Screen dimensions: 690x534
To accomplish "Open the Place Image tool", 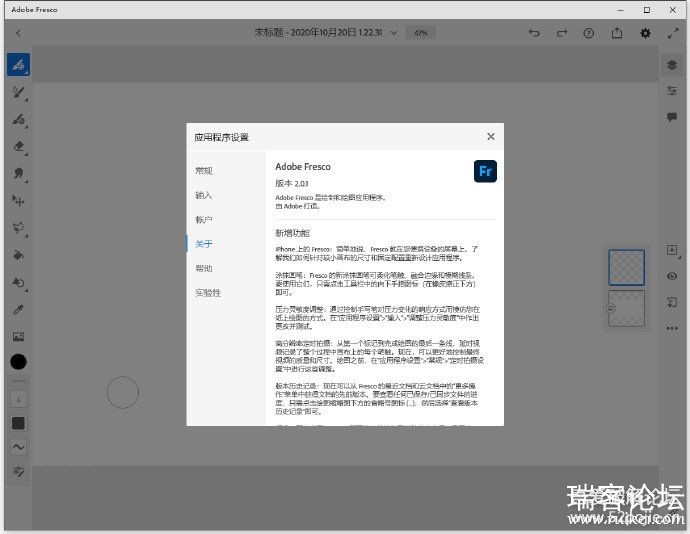I will tap(18, 337).
